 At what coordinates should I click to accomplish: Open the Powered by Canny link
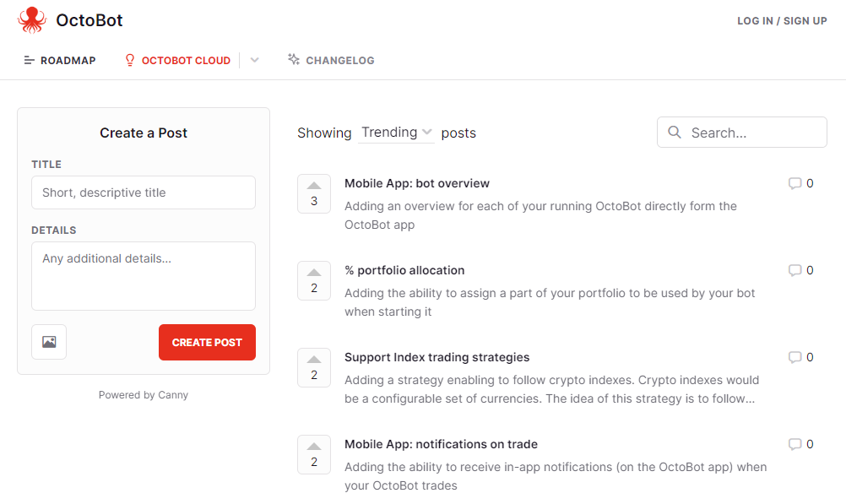[x=144, y=395]
